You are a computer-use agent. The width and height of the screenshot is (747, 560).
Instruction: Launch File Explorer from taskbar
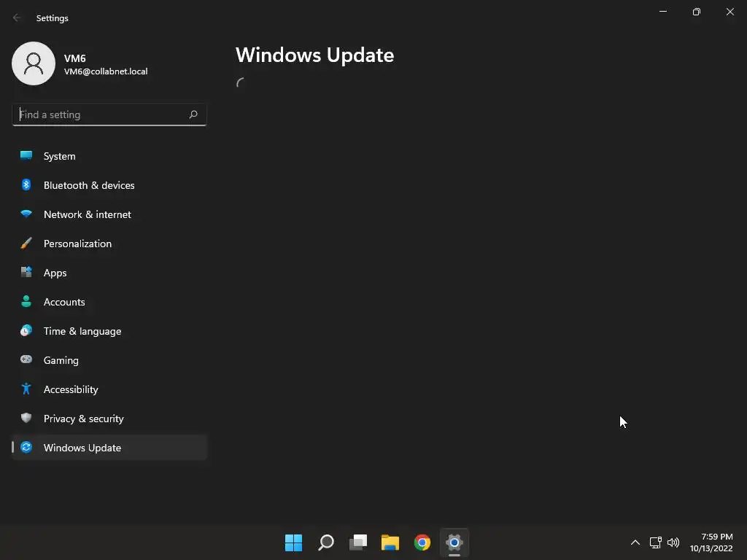point(390,542)
